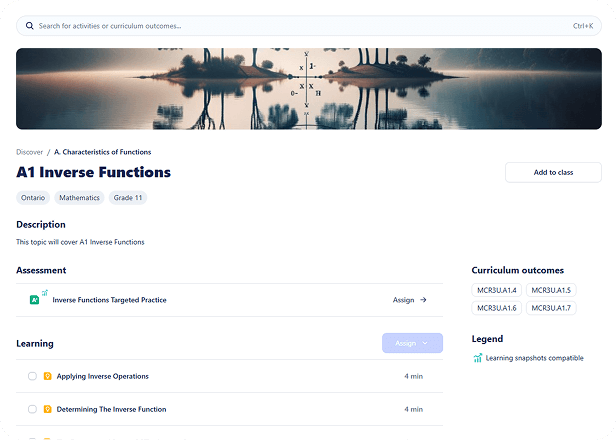Click the Determining The Inverse Function lesson icon
616x440 pixels.
pos(47,409)
